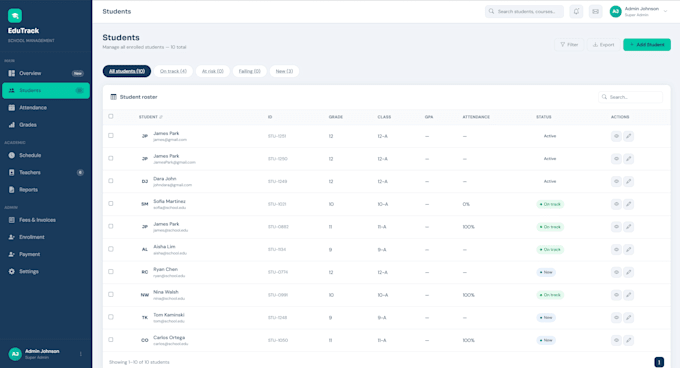The height and width of the screenshot is (368, 680).
Task: Edit Dara John with pencil icon
Action: (628, 181)
